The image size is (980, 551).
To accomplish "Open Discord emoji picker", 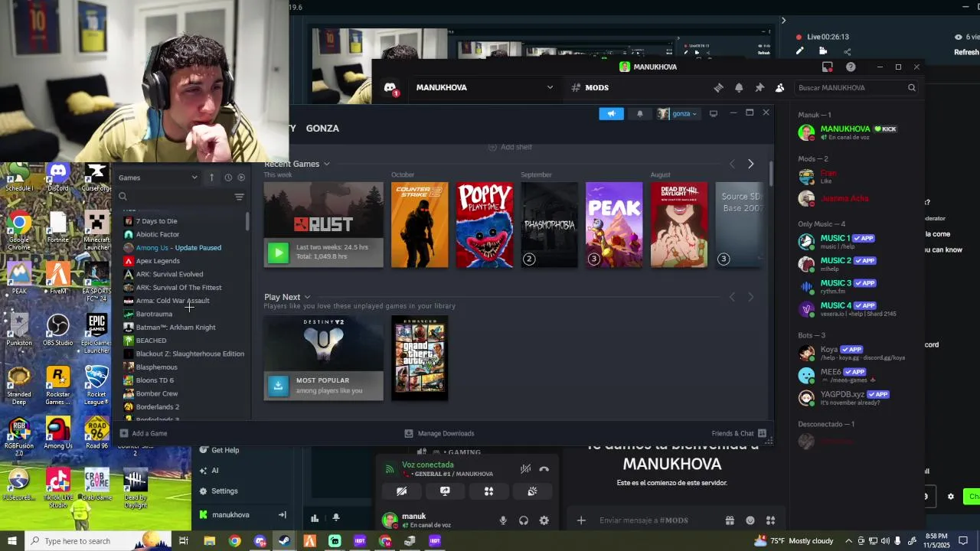I will [x=750, y=520].
